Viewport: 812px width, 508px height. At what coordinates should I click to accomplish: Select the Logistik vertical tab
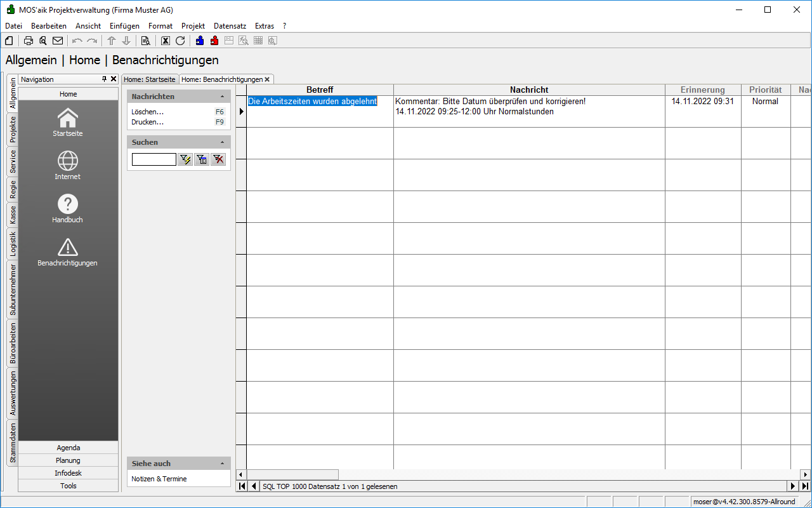tap(13, 243)
